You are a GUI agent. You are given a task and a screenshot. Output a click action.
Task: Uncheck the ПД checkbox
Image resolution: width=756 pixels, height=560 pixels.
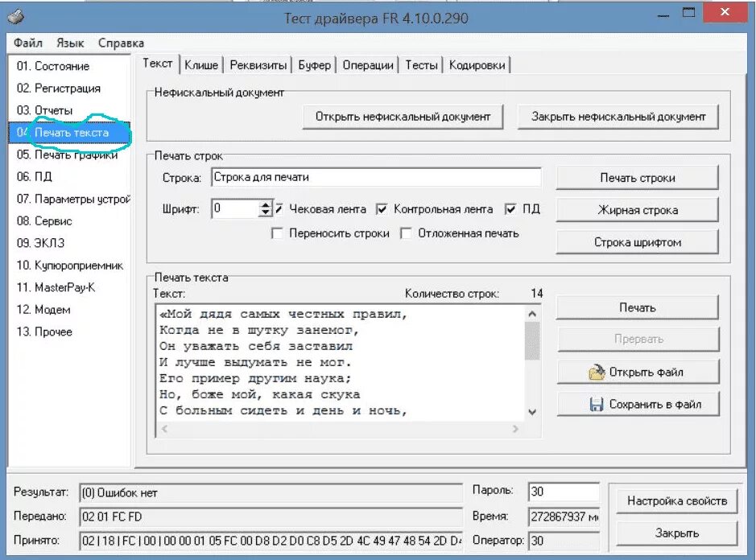(510, 208)
